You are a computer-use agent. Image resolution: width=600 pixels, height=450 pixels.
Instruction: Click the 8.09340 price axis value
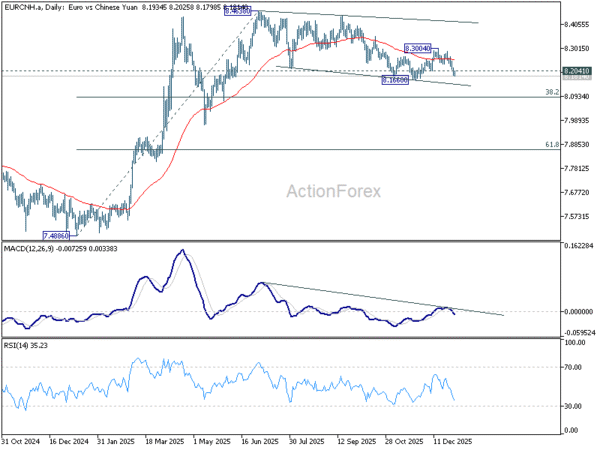[576, 96]
